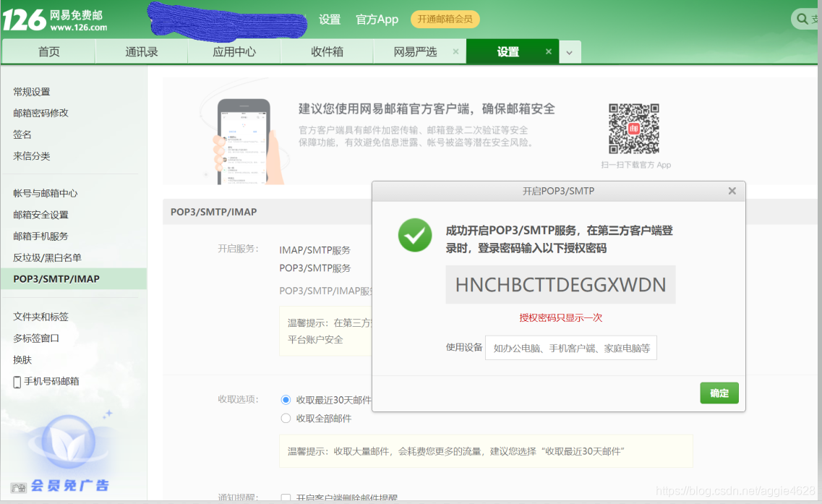The image size is (822, 504).
Task: Open 换肤 in the sidebar
Action: tap(22, 359)
